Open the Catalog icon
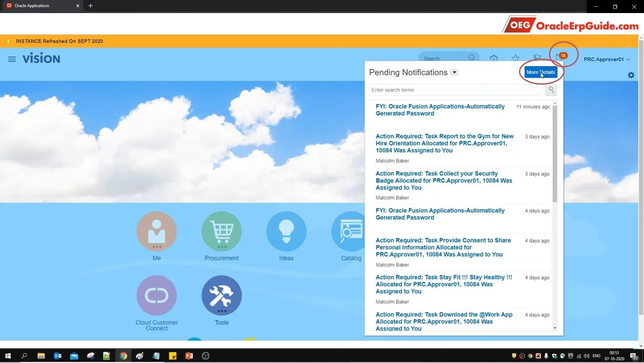Screen dimensions: 644x363 [x=349, y=231]
